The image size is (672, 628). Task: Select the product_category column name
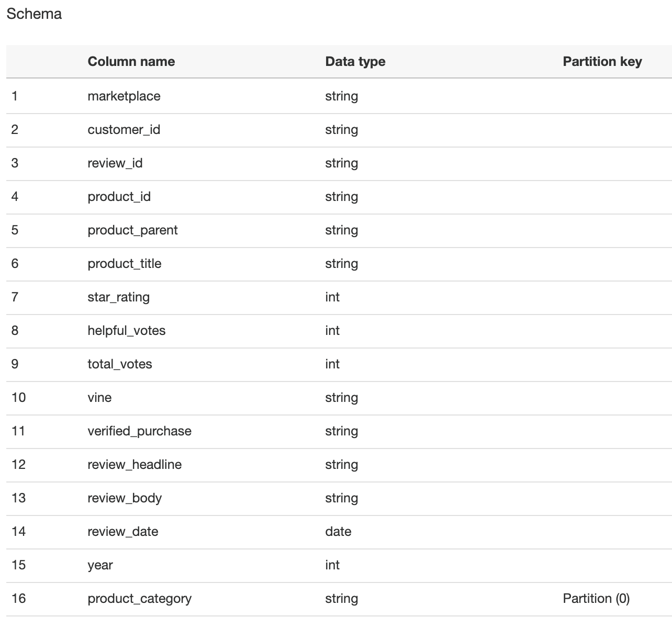(140, 599)
